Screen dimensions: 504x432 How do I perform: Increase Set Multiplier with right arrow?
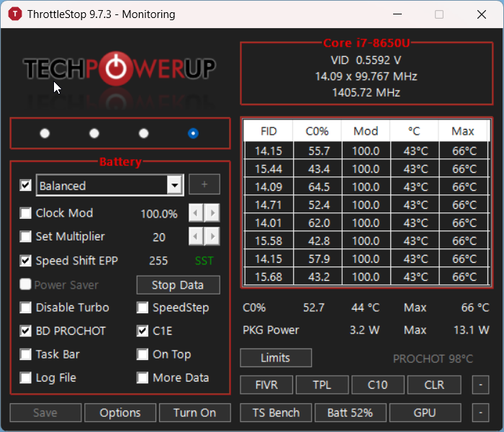point(212,237)
